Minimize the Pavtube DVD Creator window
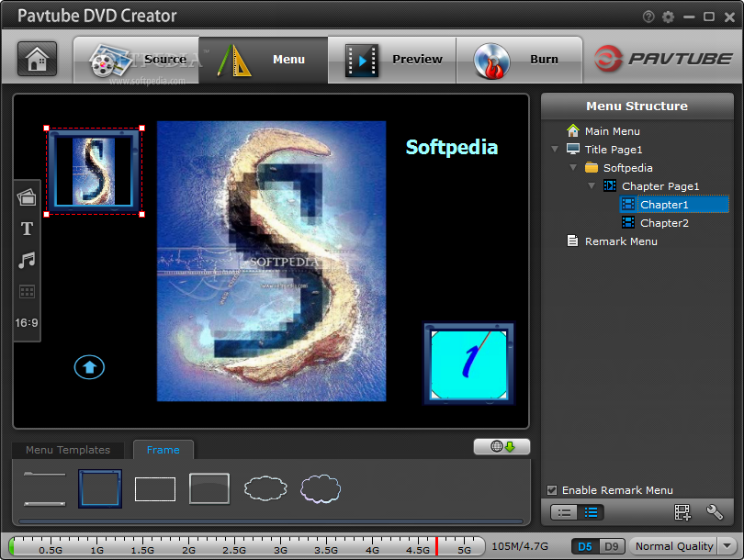The width and height of the screenshot is (744, 560). pos(689,17)
